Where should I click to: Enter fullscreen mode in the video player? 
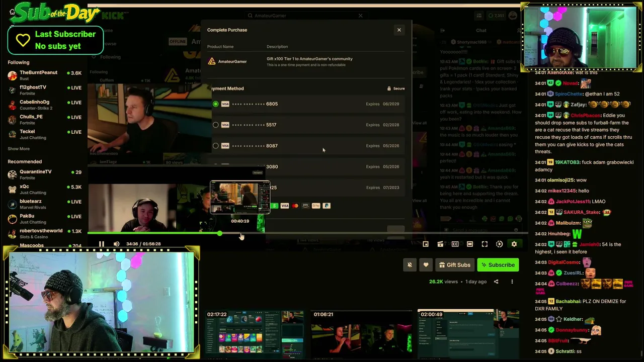485,244
